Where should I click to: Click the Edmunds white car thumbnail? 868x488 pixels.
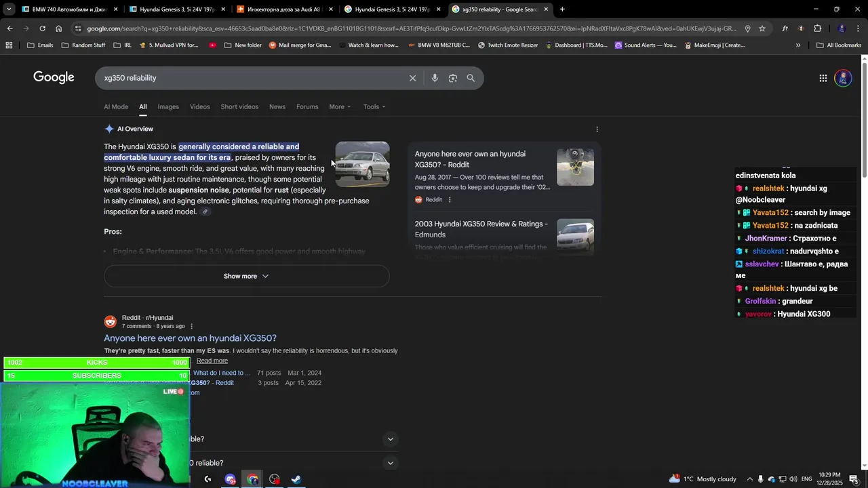coord(575,237)
